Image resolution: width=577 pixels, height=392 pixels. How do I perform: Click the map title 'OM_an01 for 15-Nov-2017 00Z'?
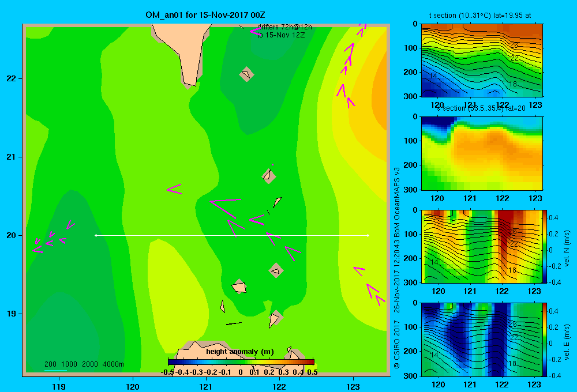click(205, 15)
